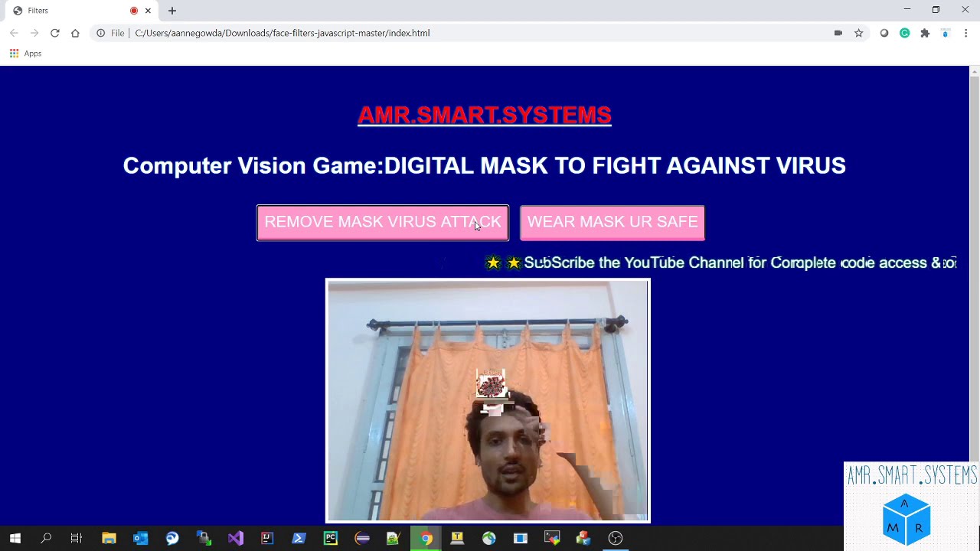The width and height of the screenshot is (980, 551).
Task: Open Windows taskbar search
Action: click(x=46, y=538)
